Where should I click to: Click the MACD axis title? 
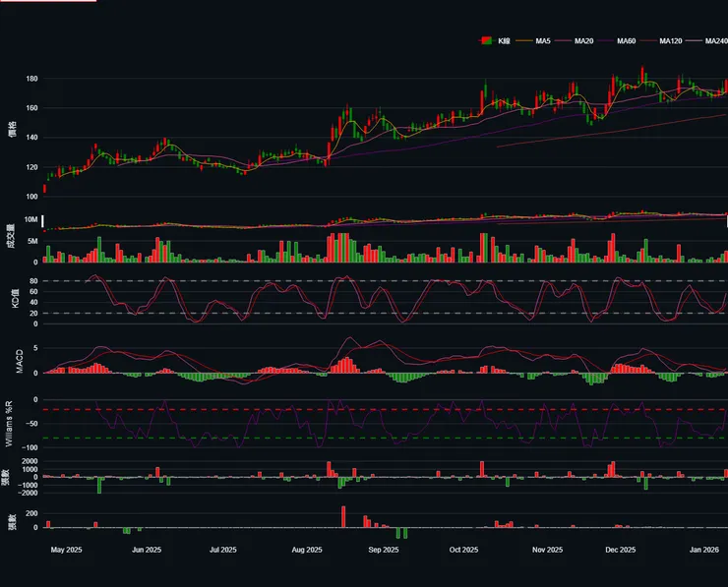[20, 362]
